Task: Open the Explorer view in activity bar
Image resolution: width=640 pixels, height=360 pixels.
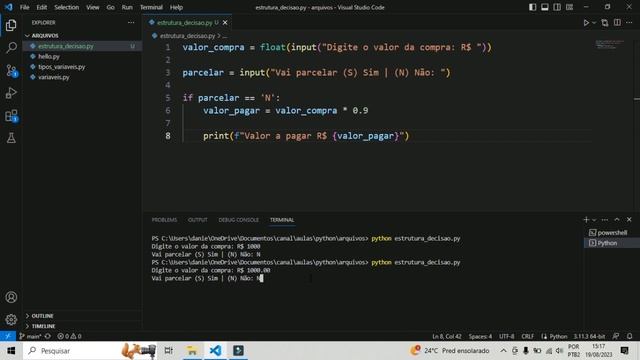Action: [11, 25]
